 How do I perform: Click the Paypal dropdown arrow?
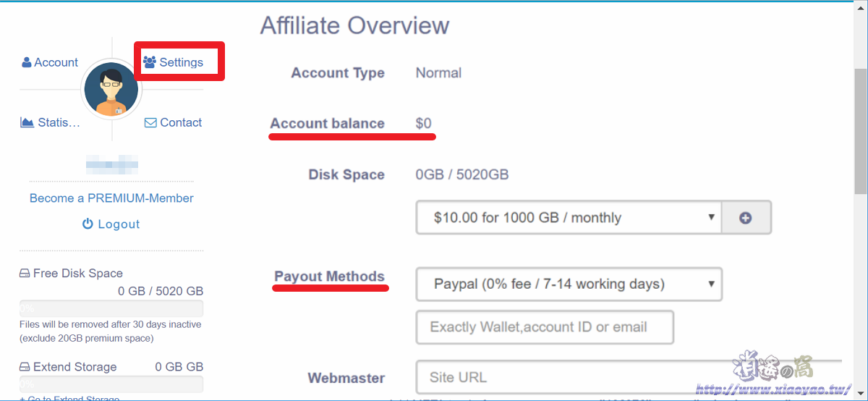tap(711, 284)
